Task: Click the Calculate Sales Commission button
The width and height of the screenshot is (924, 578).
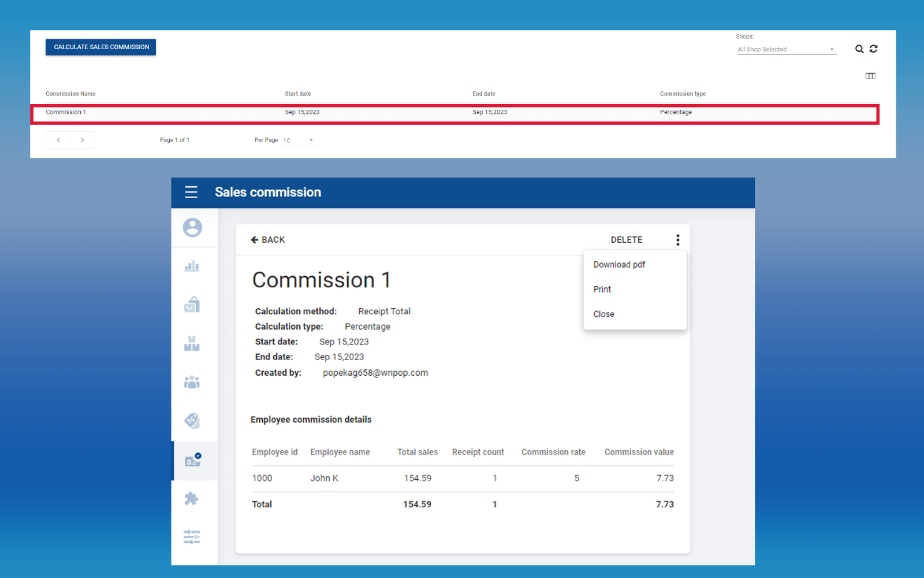Action: pos(101,47)
